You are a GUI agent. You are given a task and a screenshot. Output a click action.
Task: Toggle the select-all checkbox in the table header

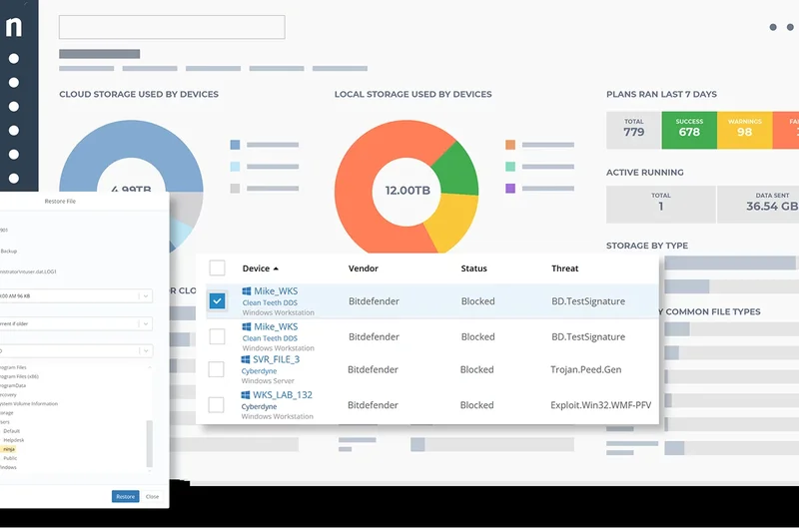[x=217, y=268]
